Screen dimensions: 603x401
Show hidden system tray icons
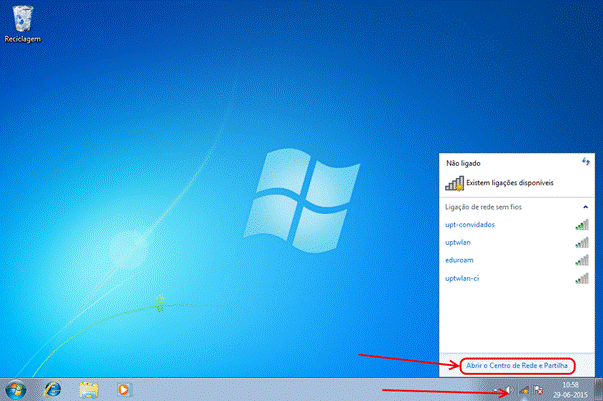495,389
